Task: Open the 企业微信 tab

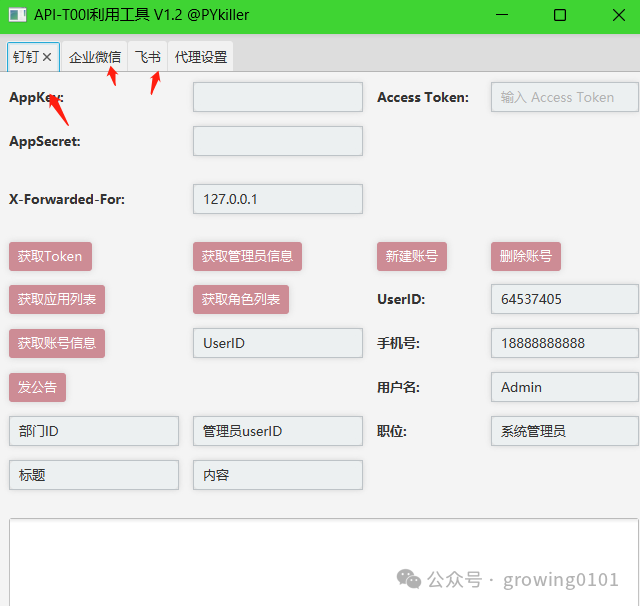Action: coord(95,57)
